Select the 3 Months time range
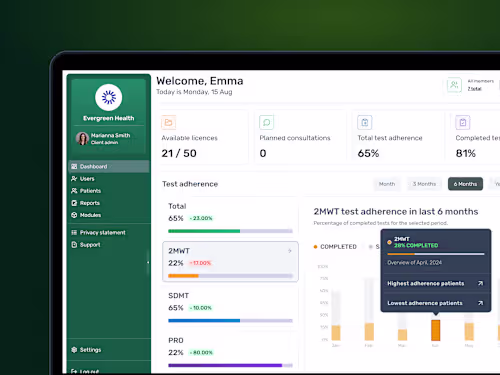This screenshot has height=375, width=500. pos(424,184)
